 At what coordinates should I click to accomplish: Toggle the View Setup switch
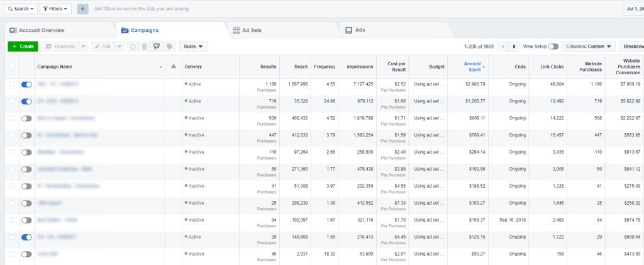tap(553, 46)
